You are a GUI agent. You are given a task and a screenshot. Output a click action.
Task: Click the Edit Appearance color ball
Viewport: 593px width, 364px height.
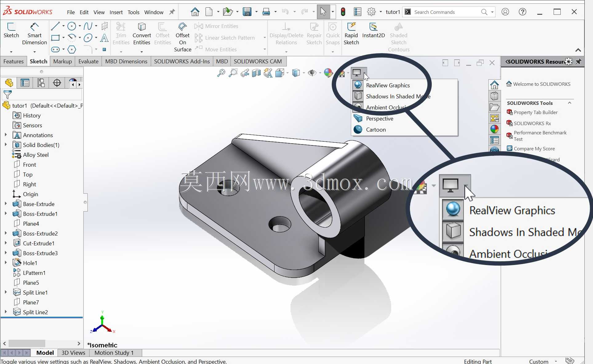coord(328,73)
